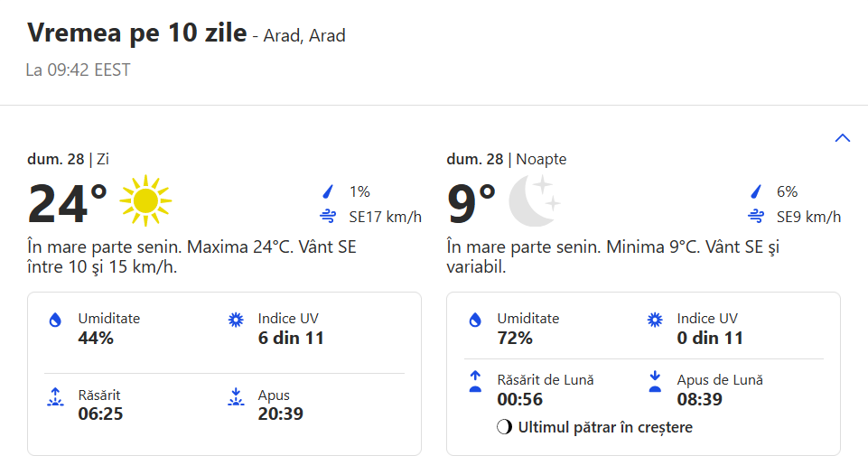Click the daytime humidity droplet icon
Image resolution: width=868 pixels, height=465 pixels.
coord(56,320)
